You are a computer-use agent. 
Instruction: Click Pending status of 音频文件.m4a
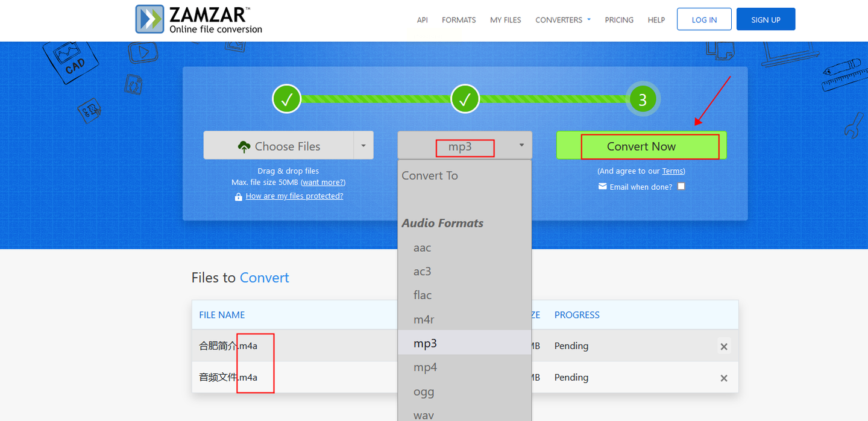click(x=571, y=377)
